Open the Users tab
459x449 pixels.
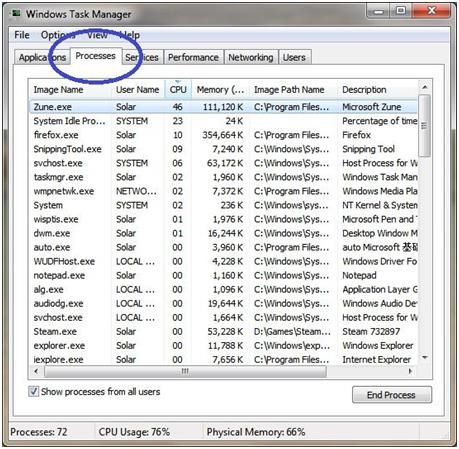[294, 57]
